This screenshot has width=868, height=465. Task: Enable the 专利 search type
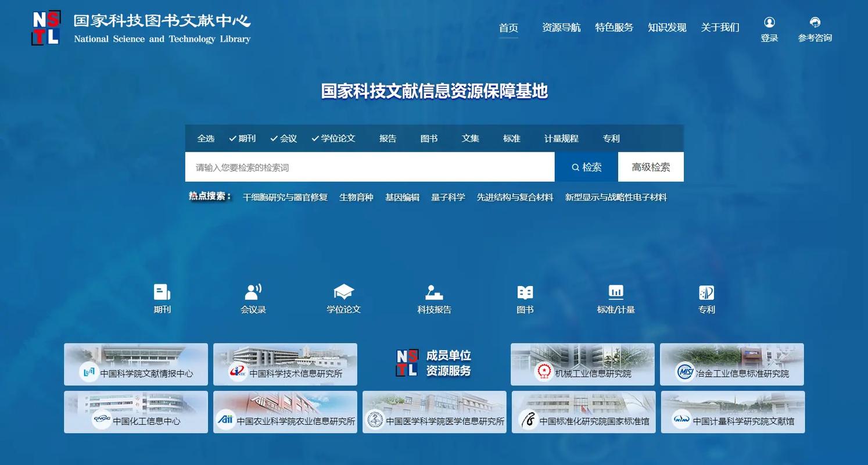(x=611, y=138)
